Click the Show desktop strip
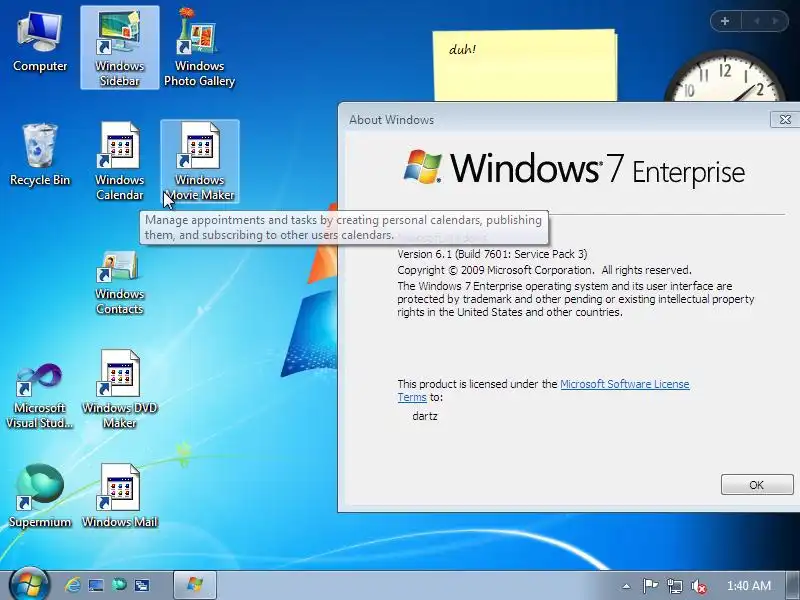 pos(793,585)
